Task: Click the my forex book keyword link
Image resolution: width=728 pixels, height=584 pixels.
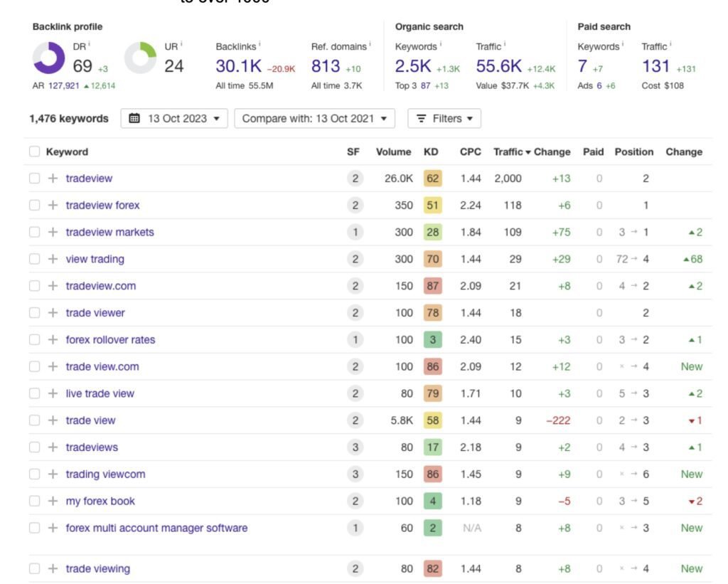Action: pos(100,501)
